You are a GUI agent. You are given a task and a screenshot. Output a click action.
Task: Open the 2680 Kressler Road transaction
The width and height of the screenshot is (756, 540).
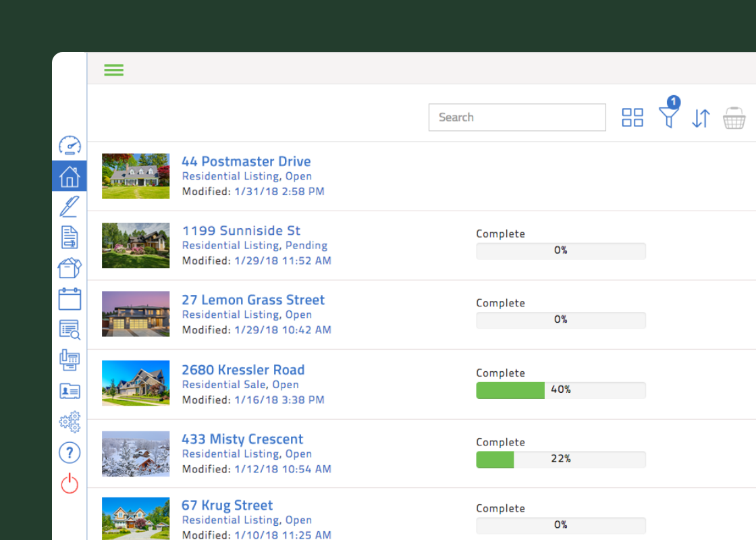pos(243,370)
